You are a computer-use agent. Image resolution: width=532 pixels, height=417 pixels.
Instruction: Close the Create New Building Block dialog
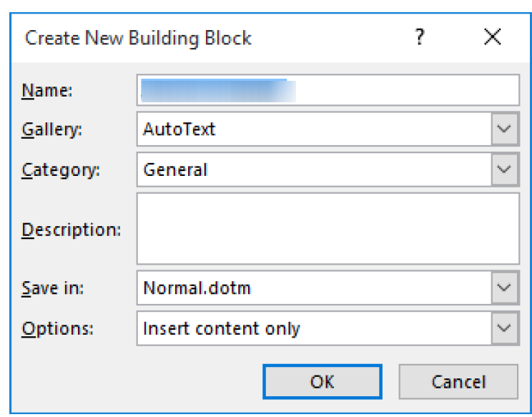(492, 36)
